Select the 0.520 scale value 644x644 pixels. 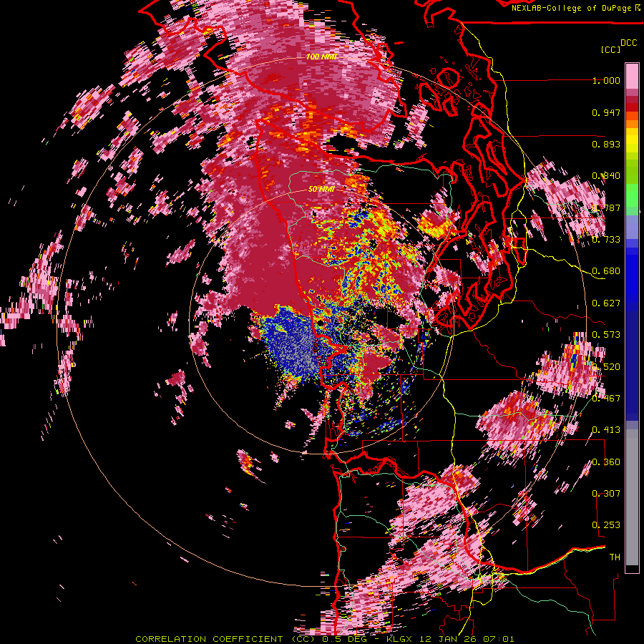pos(606,367)
